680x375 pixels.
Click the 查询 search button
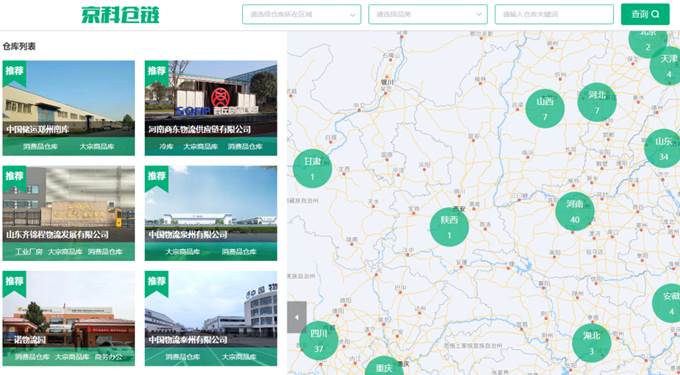point(645,14)
